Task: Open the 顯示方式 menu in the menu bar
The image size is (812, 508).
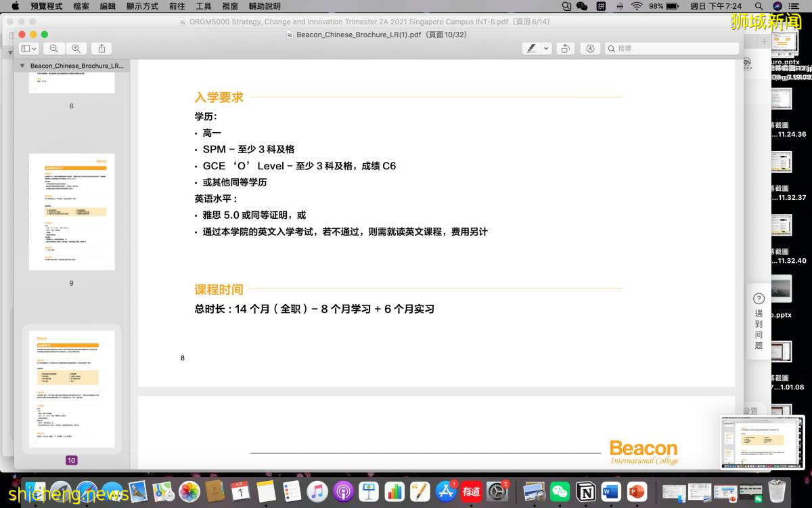Action: point(142,6)
